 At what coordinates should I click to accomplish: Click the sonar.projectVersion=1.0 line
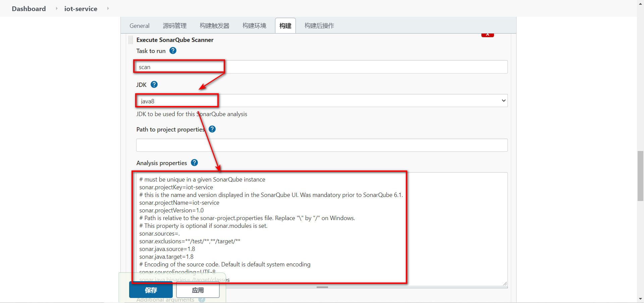pyautogui.click(x=171, y=210)
